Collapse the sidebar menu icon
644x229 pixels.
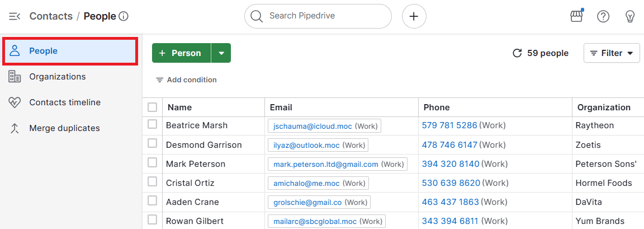point(15,16)
